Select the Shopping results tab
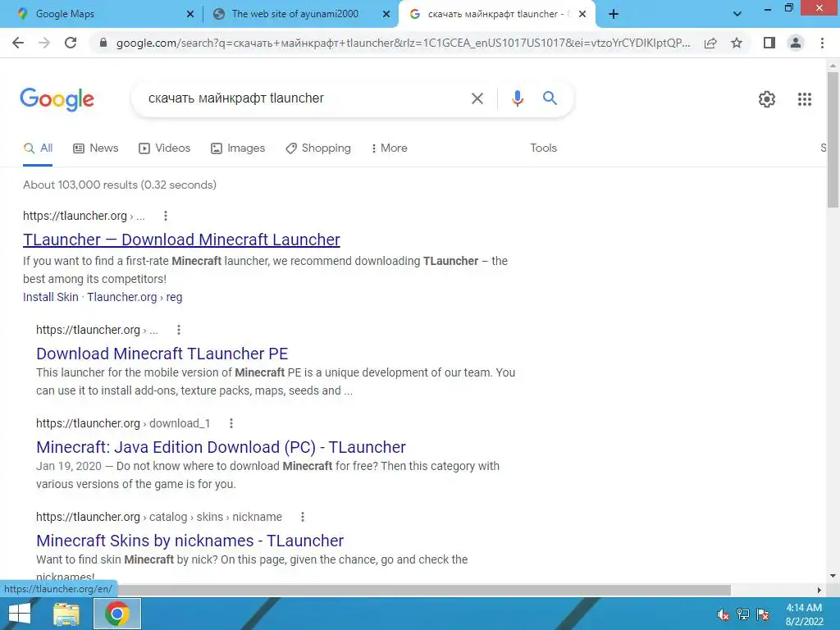The image size is (840, 630). tap(318, 148)
